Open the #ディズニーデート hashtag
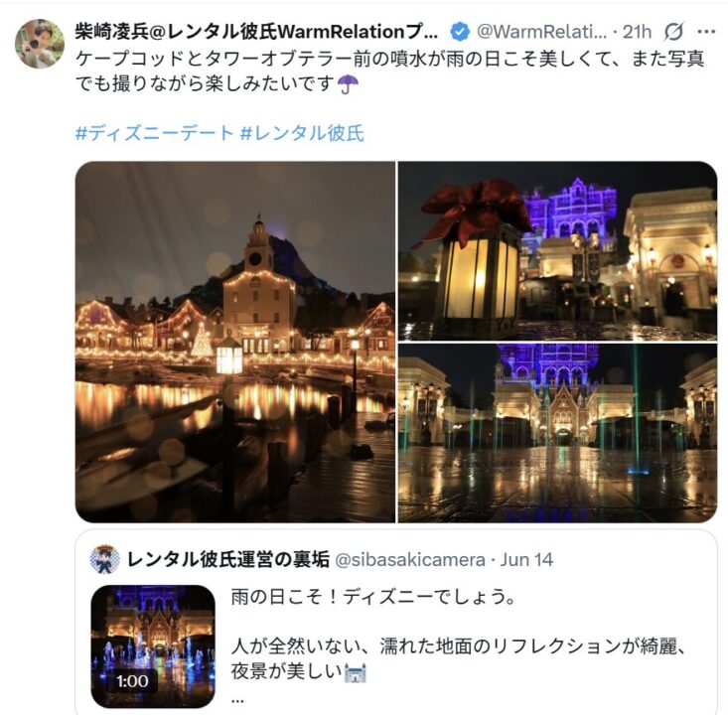The height and width of the screenshot is (715, 728). click(155, 133)
